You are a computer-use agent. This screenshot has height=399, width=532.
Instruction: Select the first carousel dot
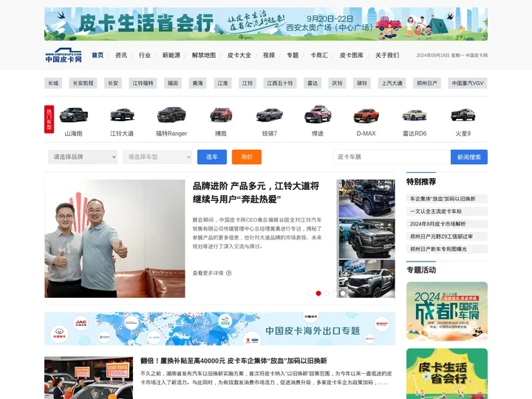[310, 293]
